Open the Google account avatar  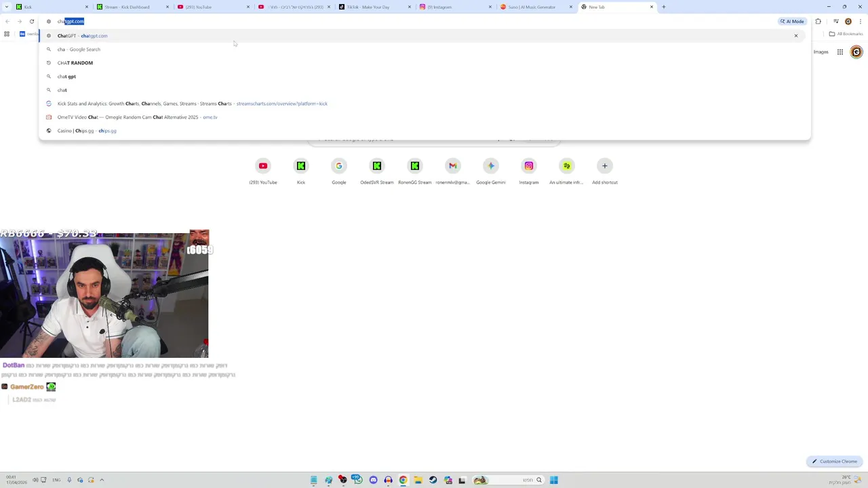(856, 52)
